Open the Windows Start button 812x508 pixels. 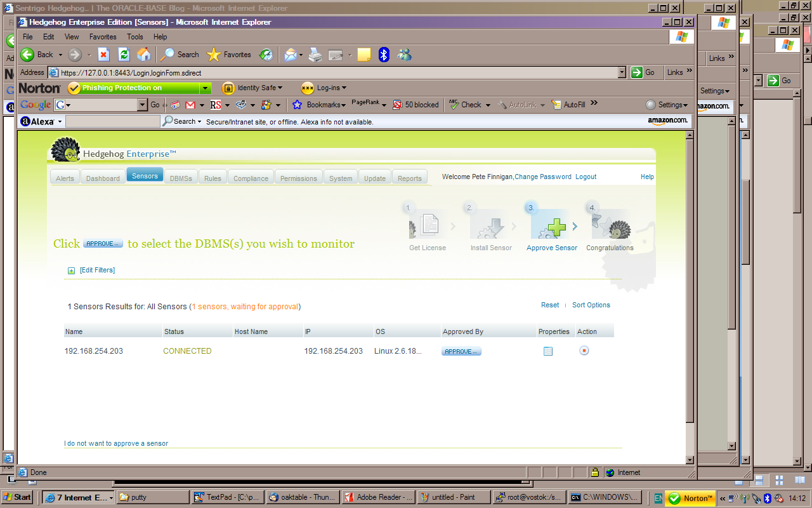(x=17, y=497)
